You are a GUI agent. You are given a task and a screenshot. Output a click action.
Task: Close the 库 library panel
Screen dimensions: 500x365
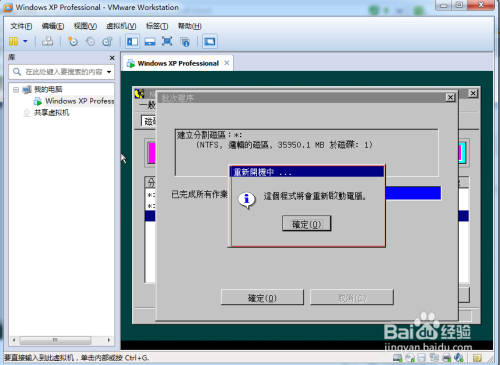click(x=112, y=58)
